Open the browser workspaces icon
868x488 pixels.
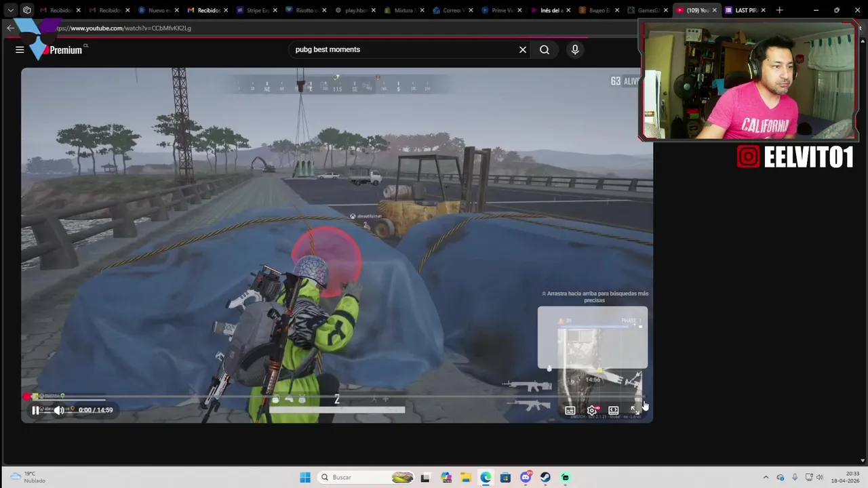click(x=26, y=10)
